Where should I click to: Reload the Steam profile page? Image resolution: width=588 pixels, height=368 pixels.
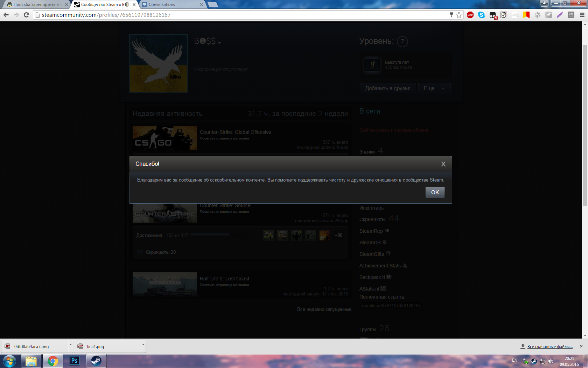click(26, 15)
